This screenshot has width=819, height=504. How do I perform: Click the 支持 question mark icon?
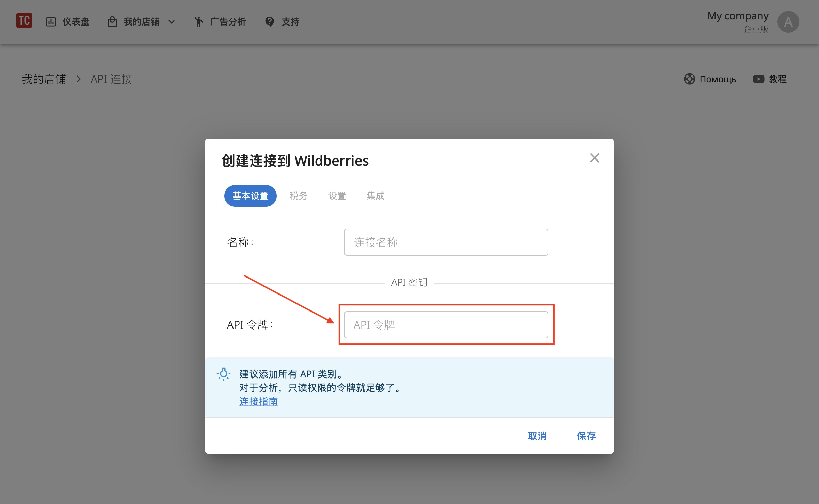[270, 22]
